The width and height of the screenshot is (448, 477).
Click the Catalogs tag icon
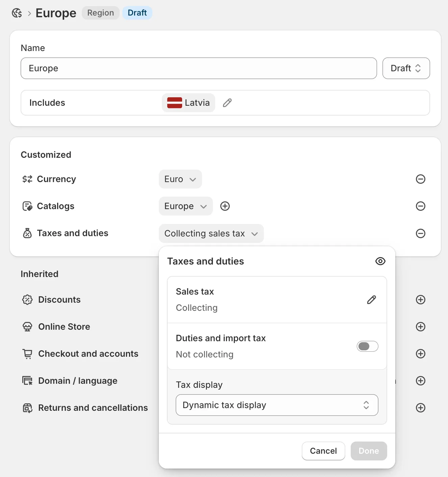[x=27, y=206]
